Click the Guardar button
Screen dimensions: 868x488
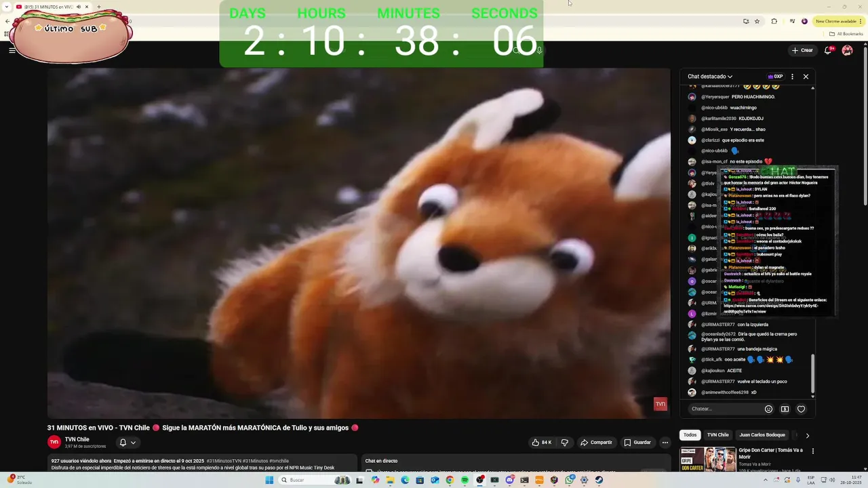pyautogui.click(x=637, y=443)
